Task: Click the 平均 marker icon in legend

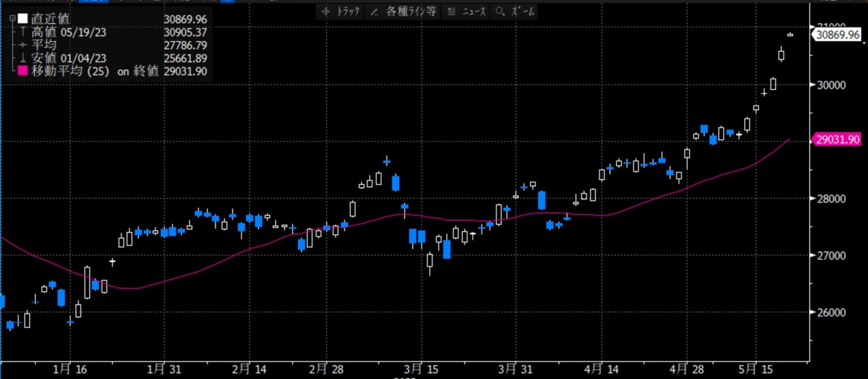Action: pyautogui.click(x=23, y=45)
